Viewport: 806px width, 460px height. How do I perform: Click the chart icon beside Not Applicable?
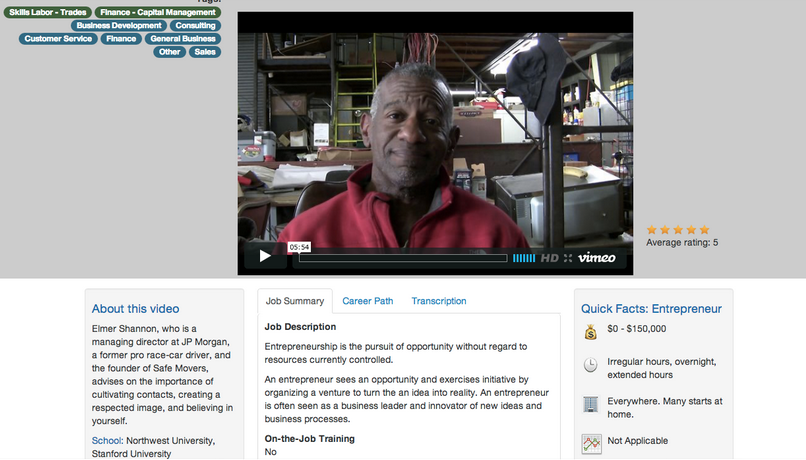(x=591, y=441)
